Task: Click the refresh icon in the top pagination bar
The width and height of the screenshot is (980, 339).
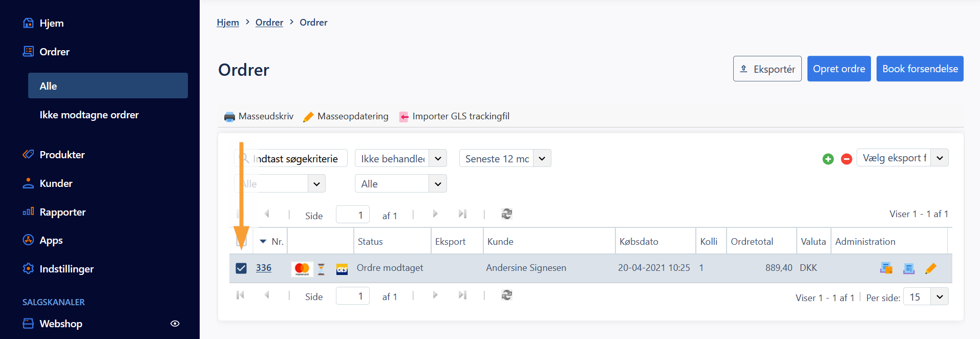Action: [x=506, y=214]
